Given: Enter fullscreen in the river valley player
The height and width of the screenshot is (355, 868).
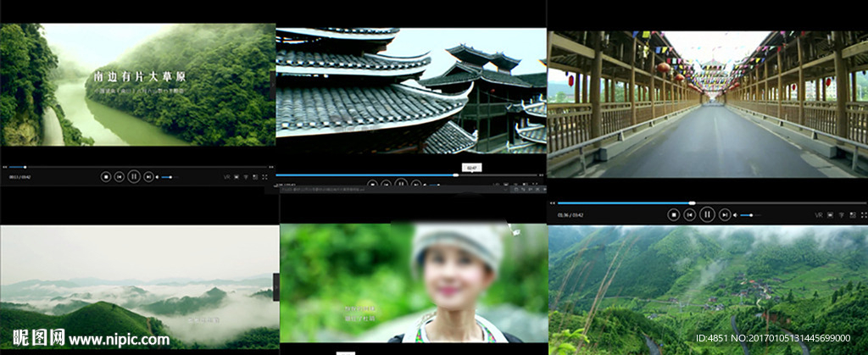Looking at the screenshot, I should pyautogui.click(x=264, y=177).
